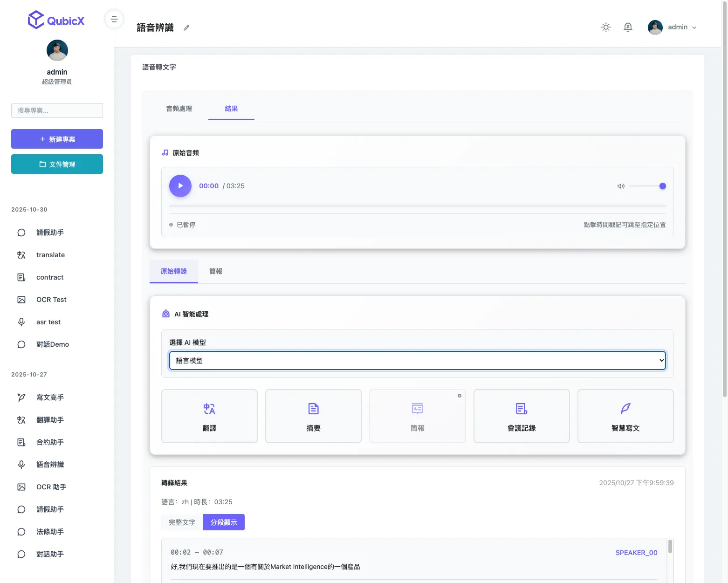This screenshot has height=583, width=728.
Task: Toggle the light/dark theme sun icon
Action: pos(605,27)
